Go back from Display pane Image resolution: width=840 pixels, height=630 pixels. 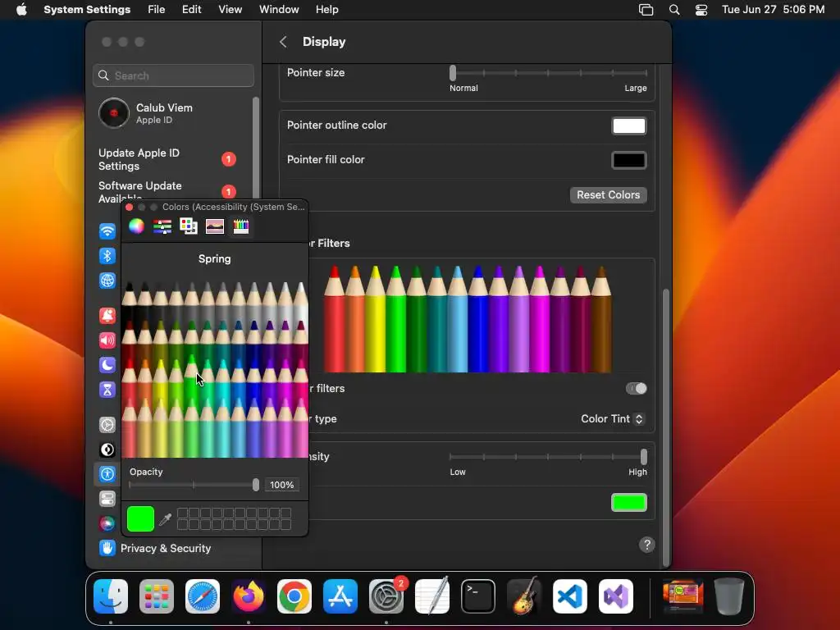coord(283,42)
